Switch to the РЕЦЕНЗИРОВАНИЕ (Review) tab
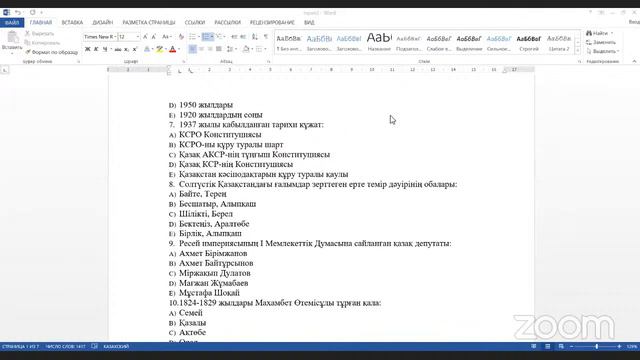Screen dimensions: 640x360 (x=272, y=22)
